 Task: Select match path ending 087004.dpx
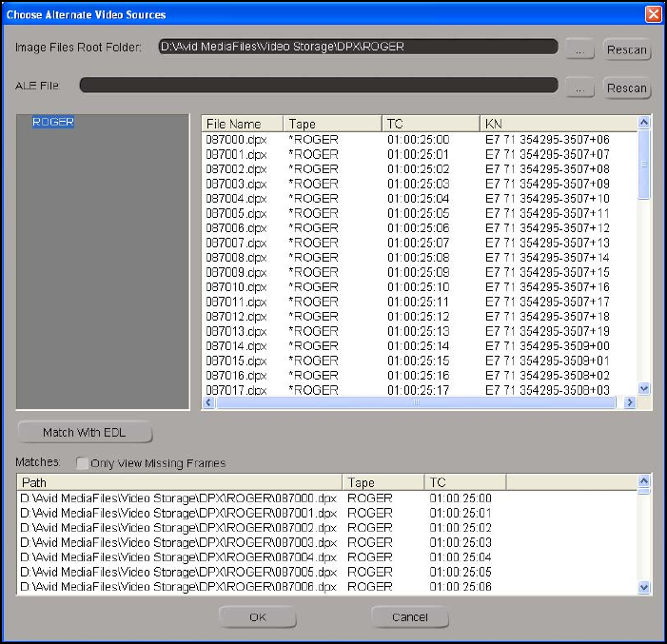pyautogui.click(x=179, y=557)
